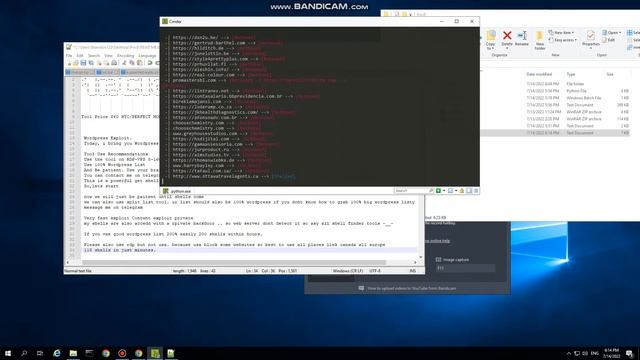The image size is (640, 360).
Task: Click the Windows (CR LF) status bar entry
Action: pyautogui.click(x=348, y=271)
